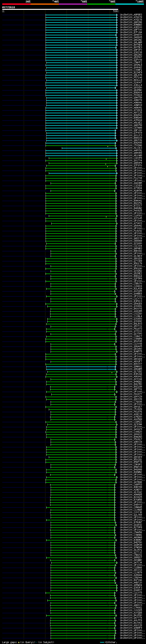
Task: Select hit label UniRef100_A7Q1T9
Action: click(131, 17)
